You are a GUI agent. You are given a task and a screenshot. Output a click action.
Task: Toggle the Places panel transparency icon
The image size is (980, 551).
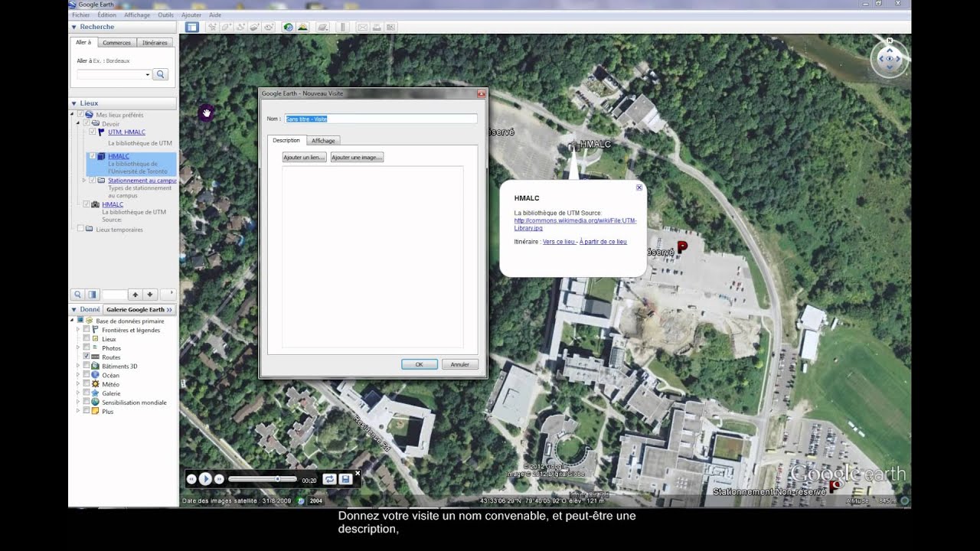[x=92, y=294]
